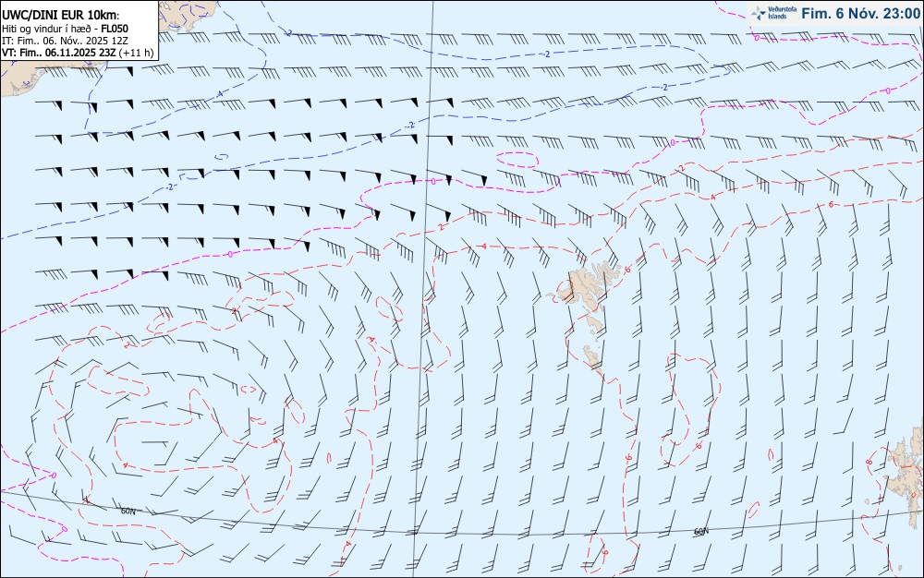924x578 pixels.
Task: Click the 'UWC/DINI EUR 10km' title text
Action: click(x=61, y=16)
